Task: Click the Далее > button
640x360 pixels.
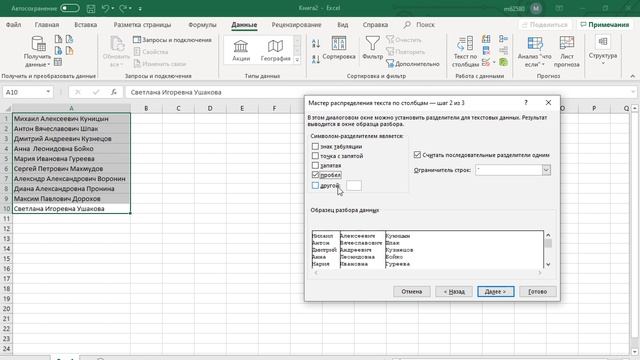Action: click(496, 291)
